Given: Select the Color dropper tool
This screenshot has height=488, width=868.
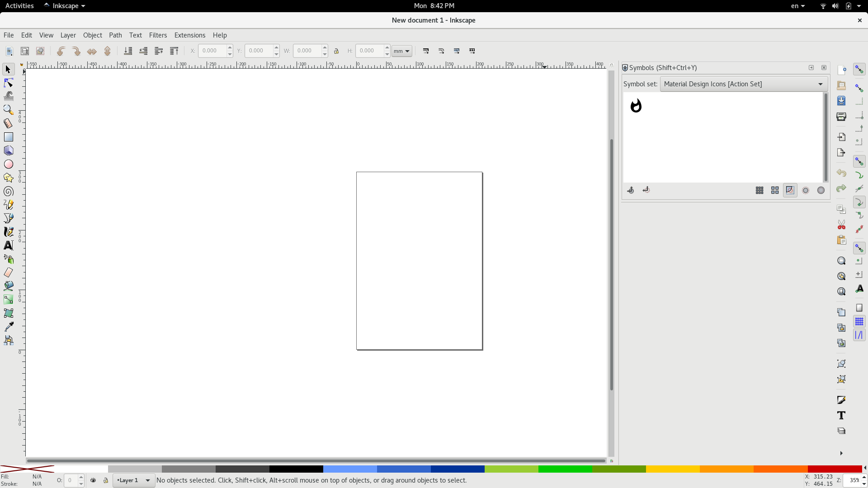Looking at the screenshot, I should (8, 327).
